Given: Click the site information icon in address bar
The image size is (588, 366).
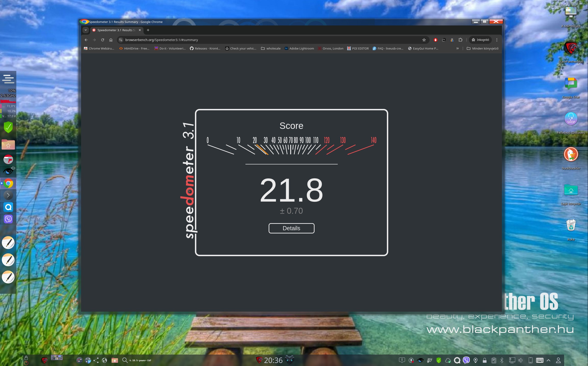Looking at the screenshot, I should pos(121,40).
